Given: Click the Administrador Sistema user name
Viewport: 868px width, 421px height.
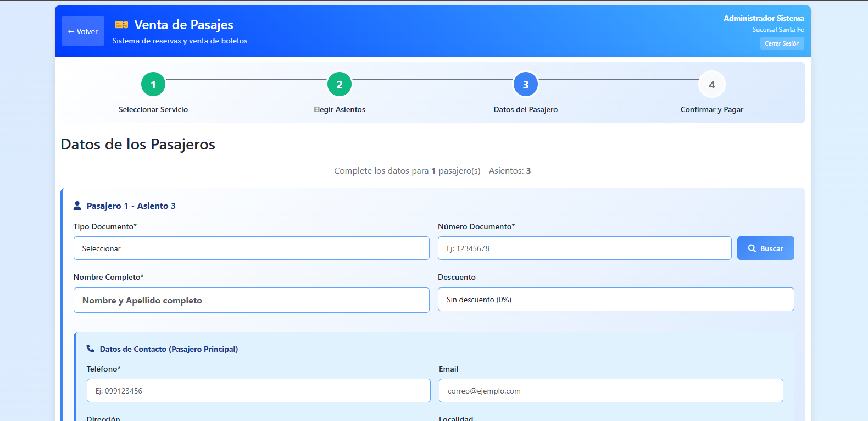Looking at the screenshot, I should pyautogui.click(x=764, y=18).
